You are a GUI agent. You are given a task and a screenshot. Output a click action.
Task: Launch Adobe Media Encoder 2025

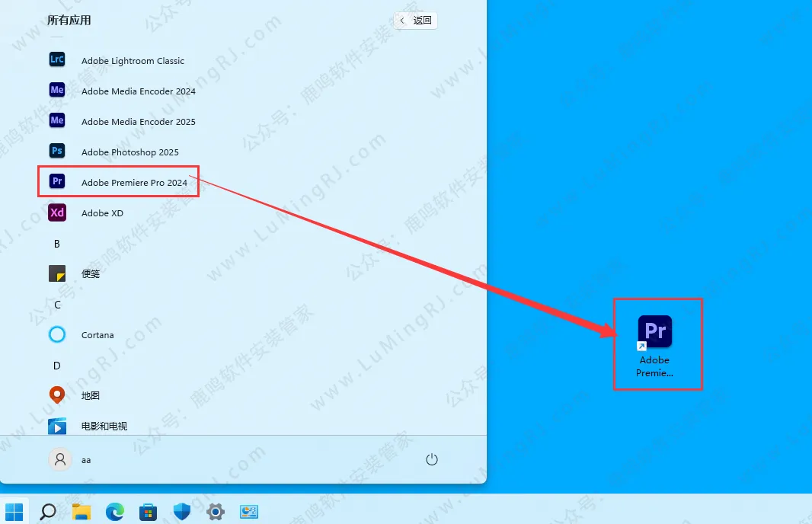click(x=138, y=122)
